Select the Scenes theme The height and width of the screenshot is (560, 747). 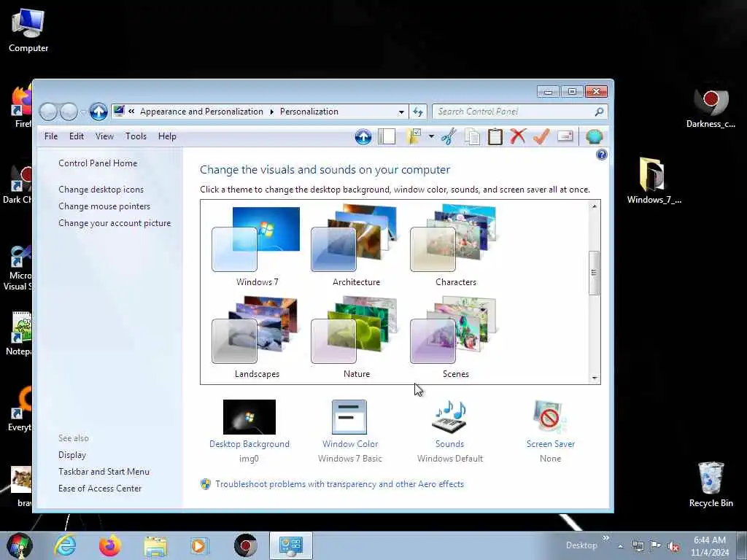[455, 337]
